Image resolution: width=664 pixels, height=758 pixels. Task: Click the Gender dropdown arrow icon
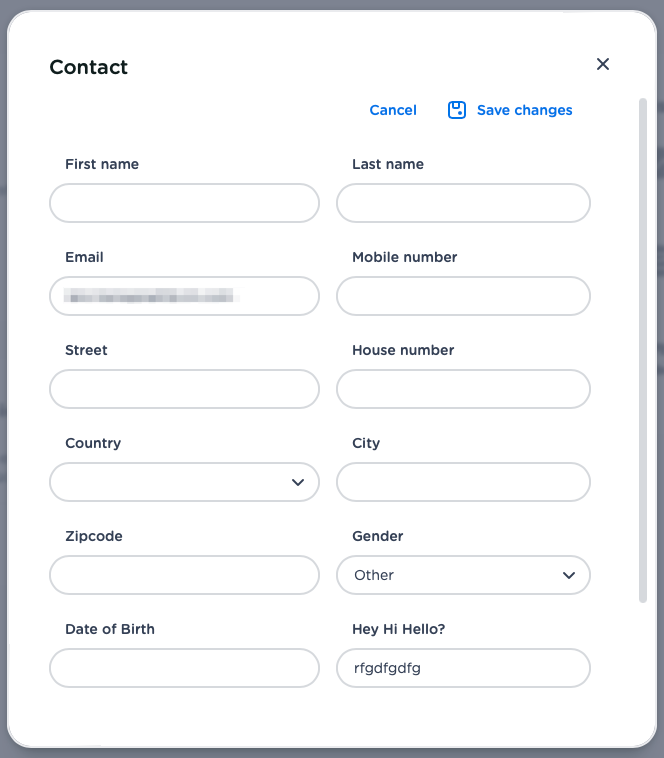[x=569, y=575]
